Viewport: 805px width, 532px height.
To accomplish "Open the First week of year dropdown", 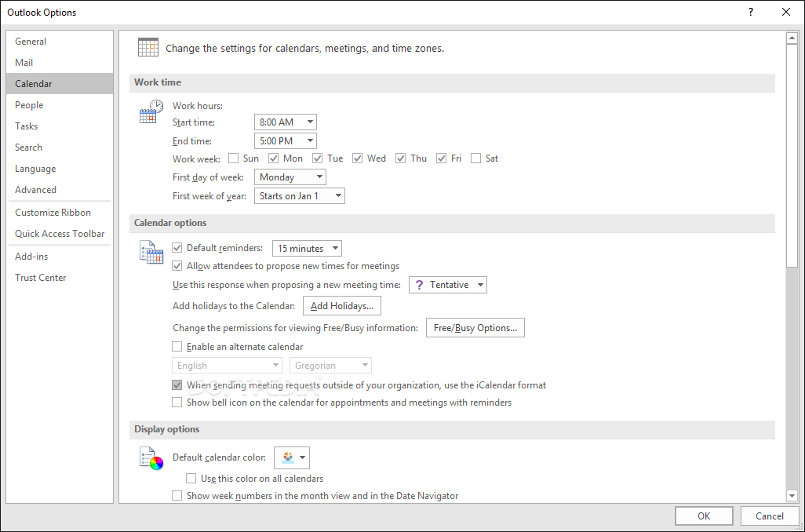I will click(299, 195).
